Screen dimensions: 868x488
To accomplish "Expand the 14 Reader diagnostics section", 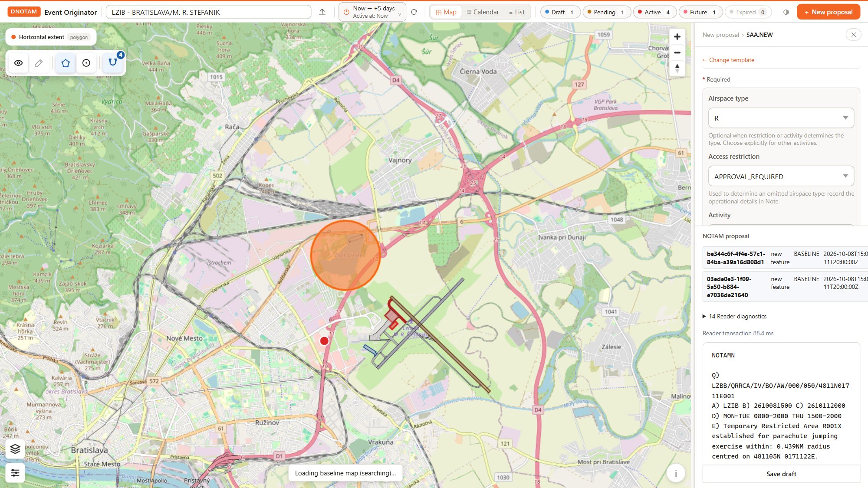I will coord(734,316).
